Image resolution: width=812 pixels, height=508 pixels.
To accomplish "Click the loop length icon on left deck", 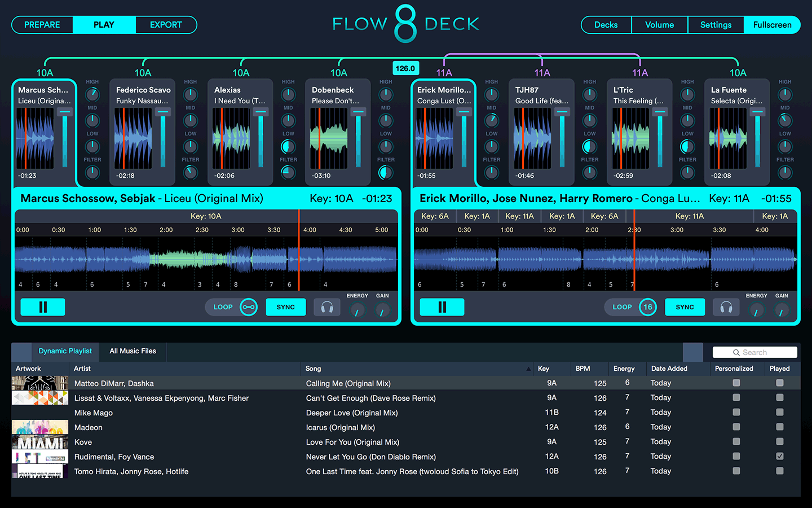I will tap(249, 307).
